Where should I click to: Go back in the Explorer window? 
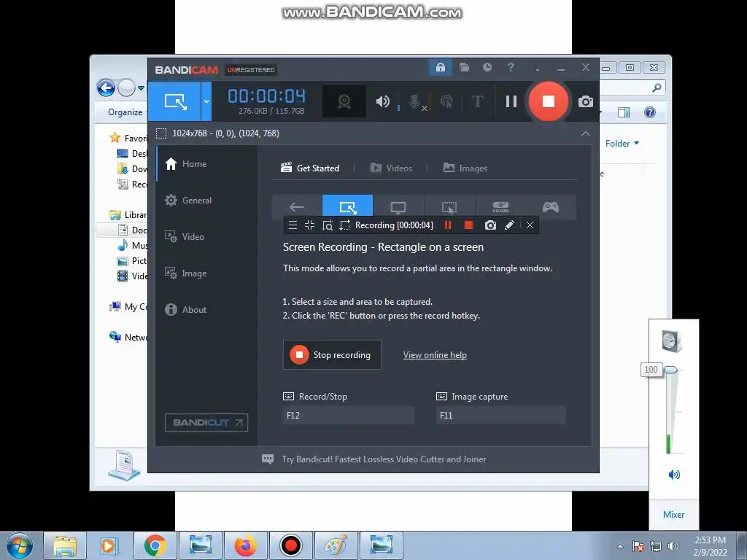106,87
